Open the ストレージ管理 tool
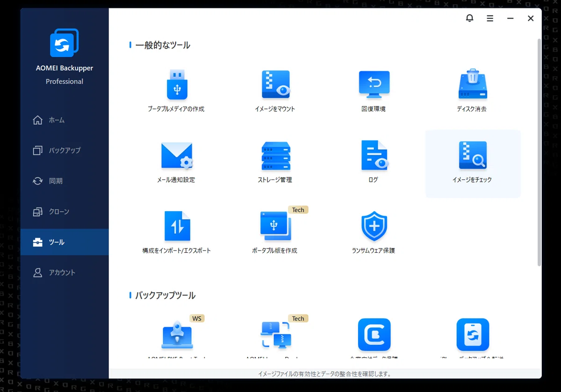561x392 pixels. coord(275,162)
